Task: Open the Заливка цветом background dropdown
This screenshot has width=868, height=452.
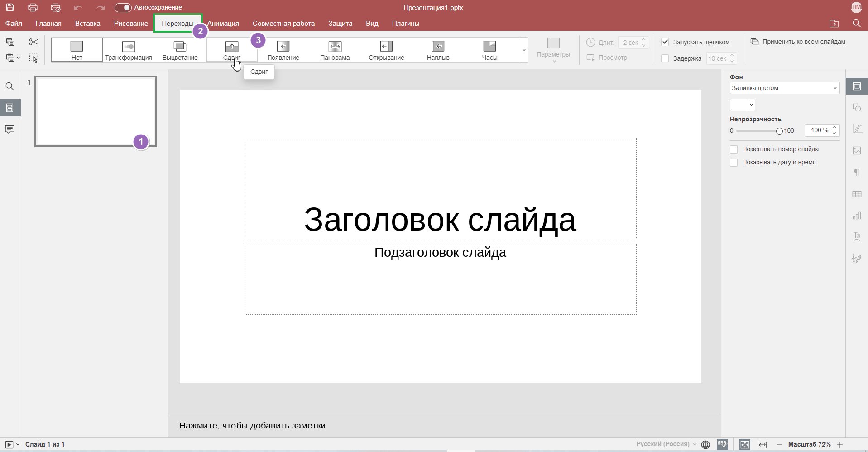Action: pyautogui.click(x=784, y=88)
